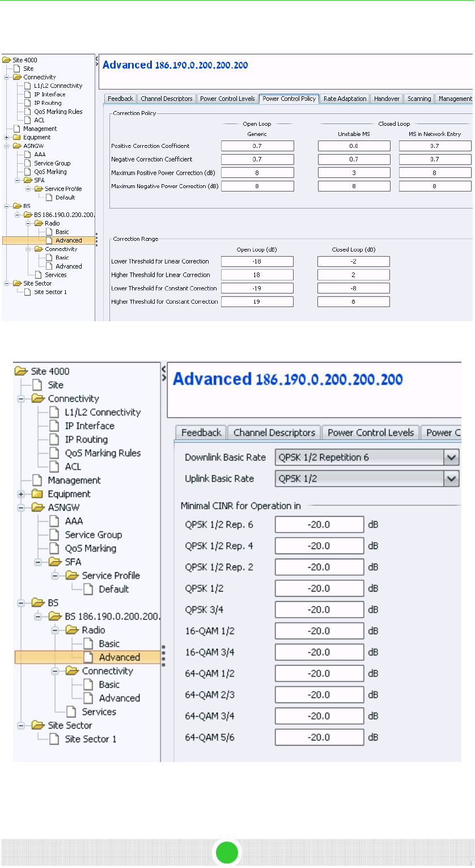
Task: Click the 64-QAM 2/3 minimal CINR field
Action: pos(319,695)
